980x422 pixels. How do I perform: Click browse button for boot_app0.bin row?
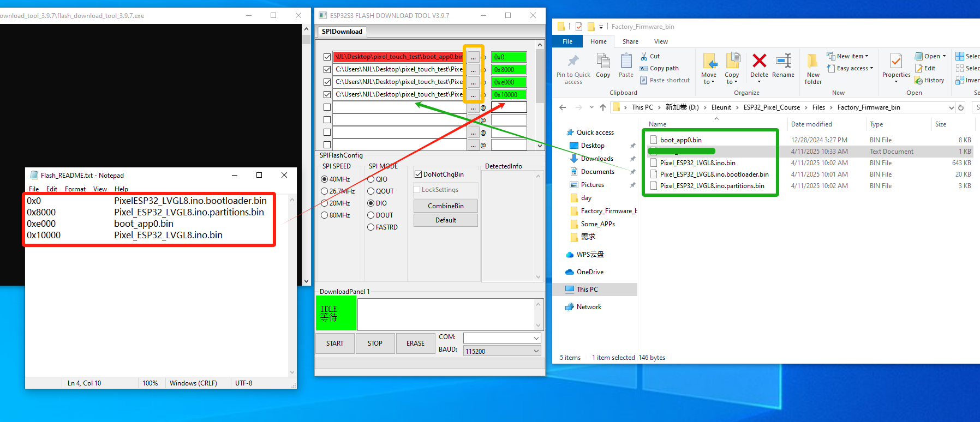pos(473,57)
